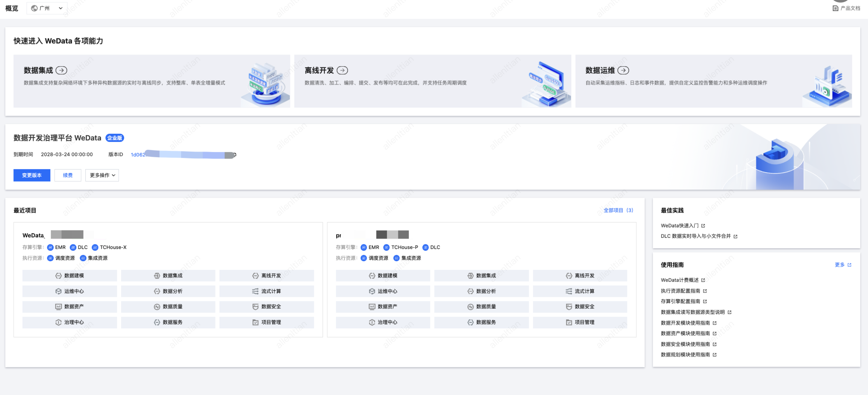Click the arrow icon next to 数据运维 heading
868x395 pixels.
pos(623,70)
